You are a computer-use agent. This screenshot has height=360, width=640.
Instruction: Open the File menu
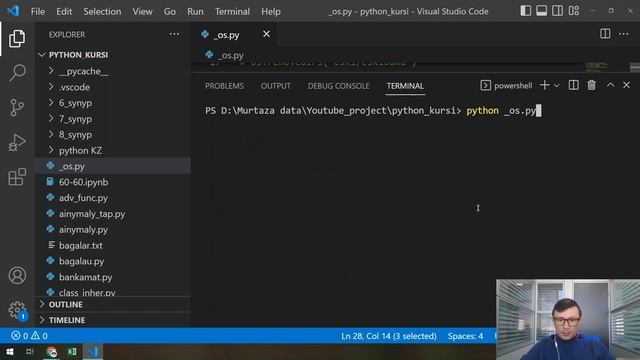point(38,11)
